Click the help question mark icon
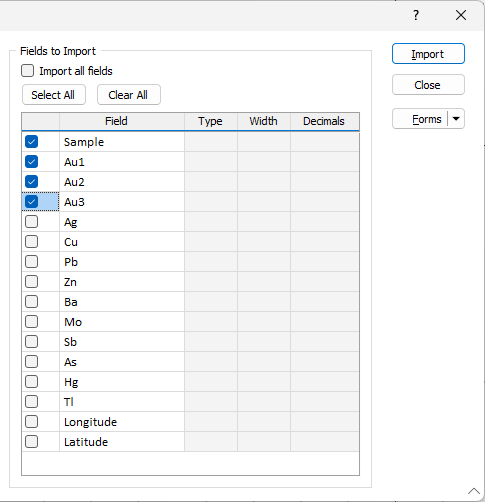This screenshot has height=502, width=485. pos(416,15)
